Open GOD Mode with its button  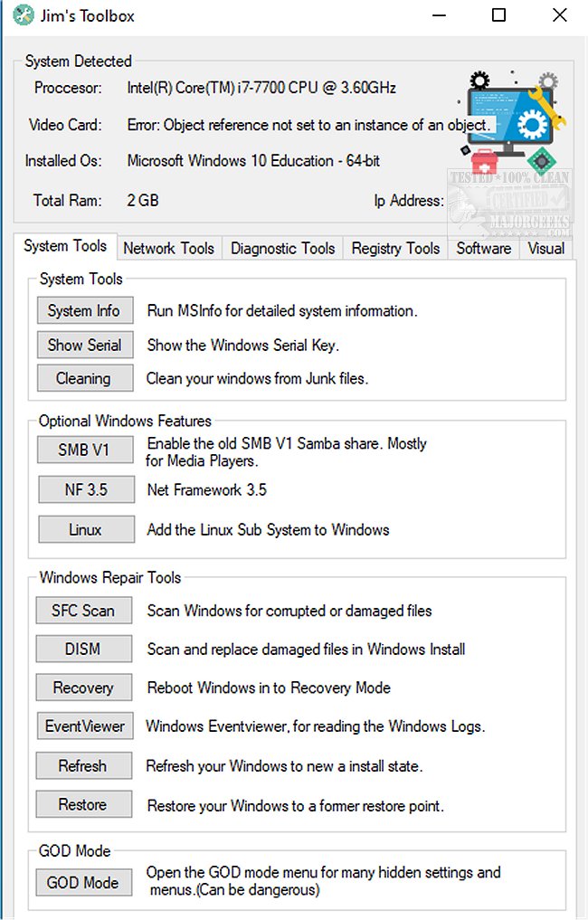tap(83, 882)
